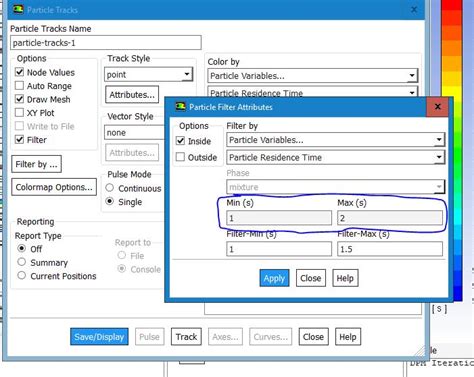Open the Filter by Particle Residence Time dropdown
The image size is (474, 377).
click(x=335, y=157)
